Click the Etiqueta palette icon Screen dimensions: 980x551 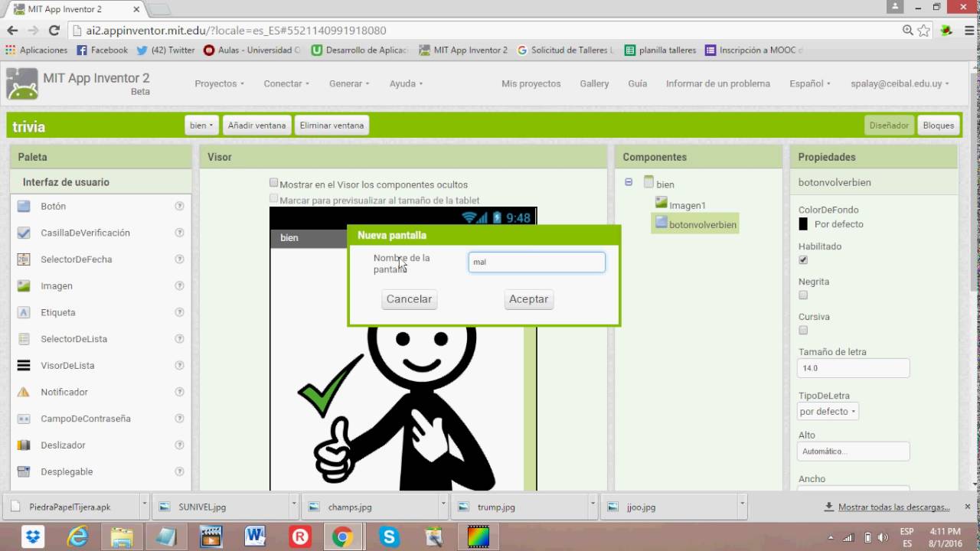(24, 312)
